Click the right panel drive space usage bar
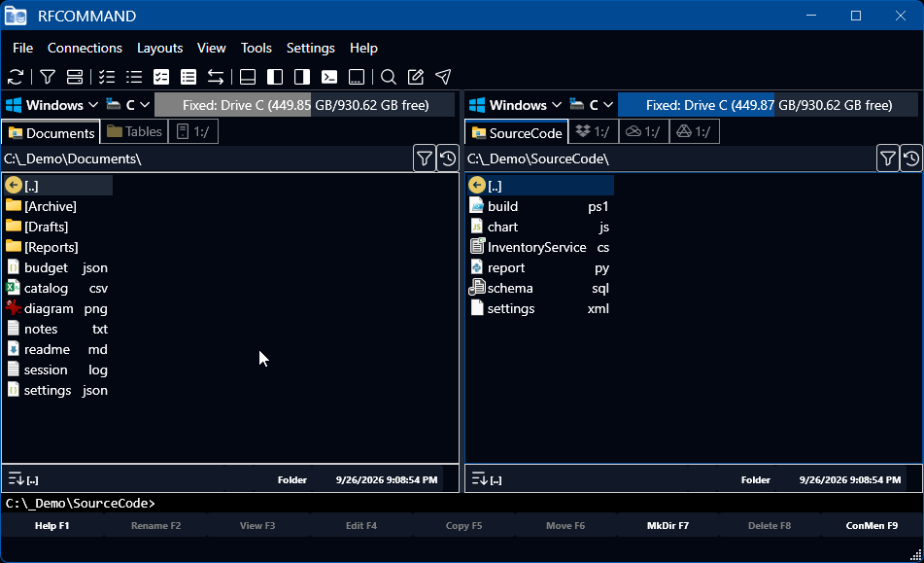Image resolution: width=924 pixels, height=563 pixels. coord(768,105)
